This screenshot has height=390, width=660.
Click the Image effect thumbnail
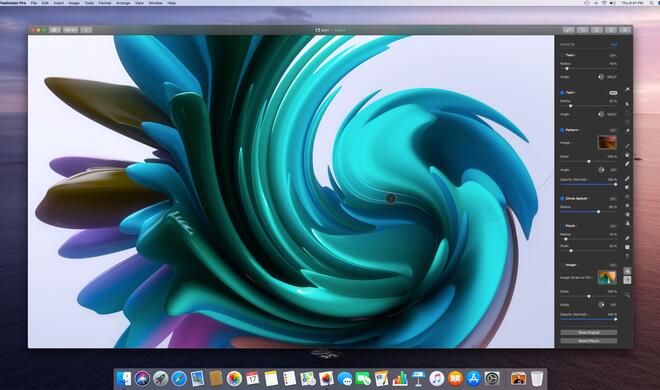[x=607, y=277]
